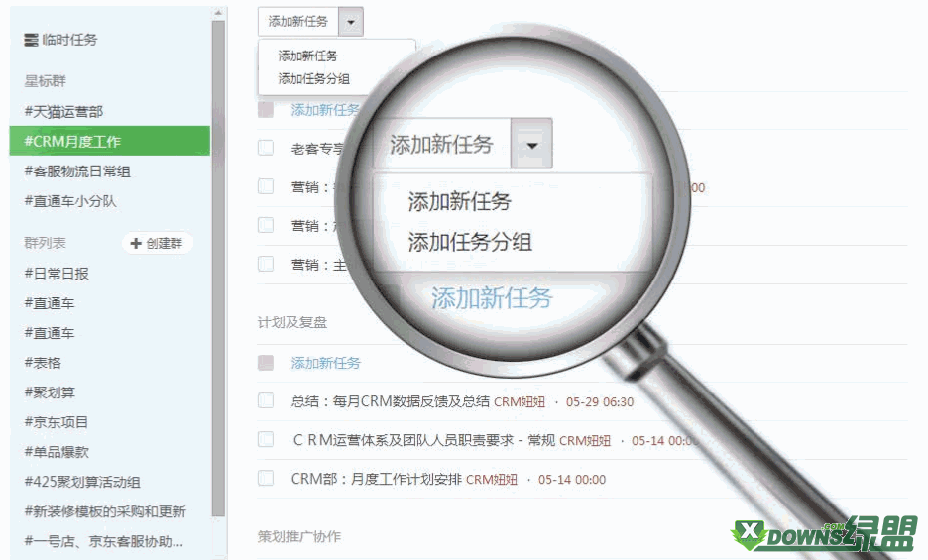Click 添加新任务 link under 计划及复盘
Viewport: 928px width, 560px height.
click(325, 363)
